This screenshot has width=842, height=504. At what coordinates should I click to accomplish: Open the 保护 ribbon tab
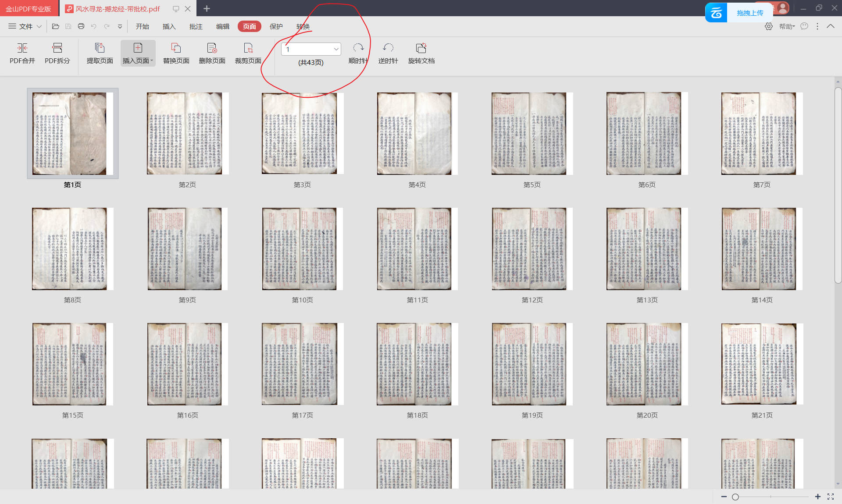click(276, 26)
